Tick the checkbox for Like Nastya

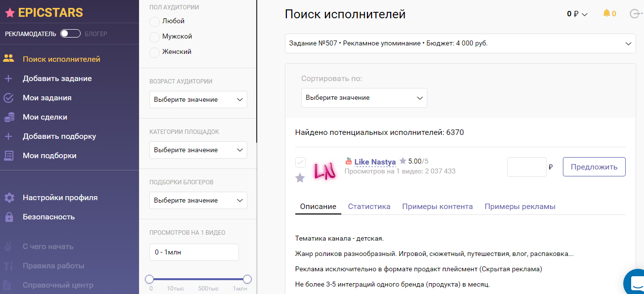[x=300, y=163]
